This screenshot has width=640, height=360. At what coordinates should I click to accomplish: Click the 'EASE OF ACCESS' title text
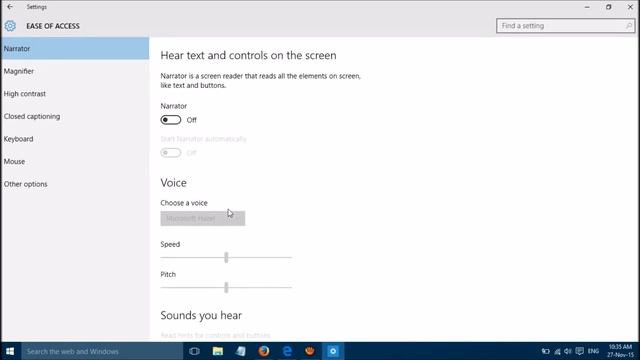tap(53, 26)
